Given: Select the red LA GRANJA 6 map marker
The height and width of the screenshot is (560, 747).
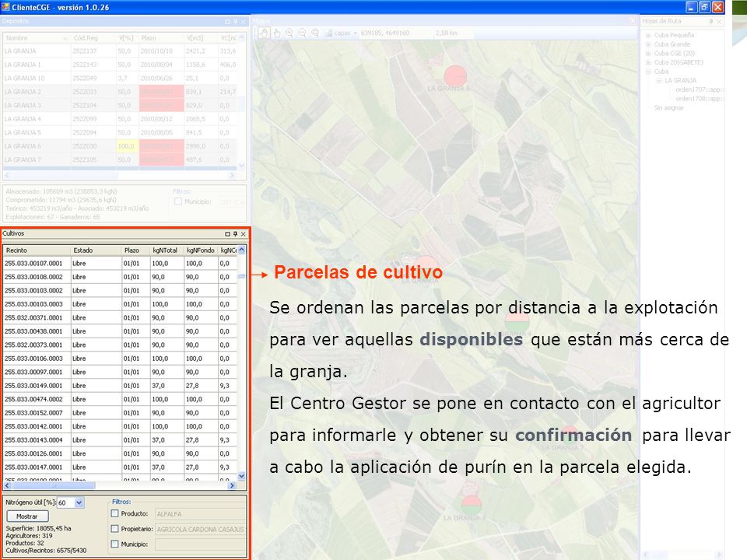Looking at the screenshot, I should pos(455,77).
